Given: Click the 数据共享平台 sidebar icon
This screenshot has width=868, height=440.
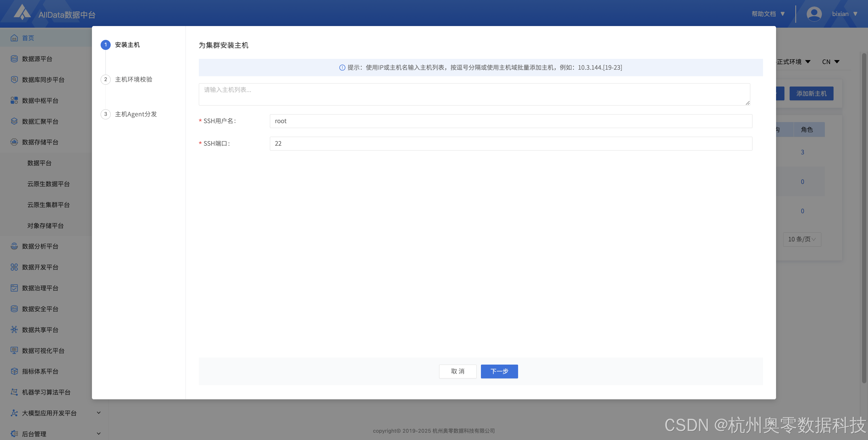Looking at the screenshot, I should pos(14,330).
